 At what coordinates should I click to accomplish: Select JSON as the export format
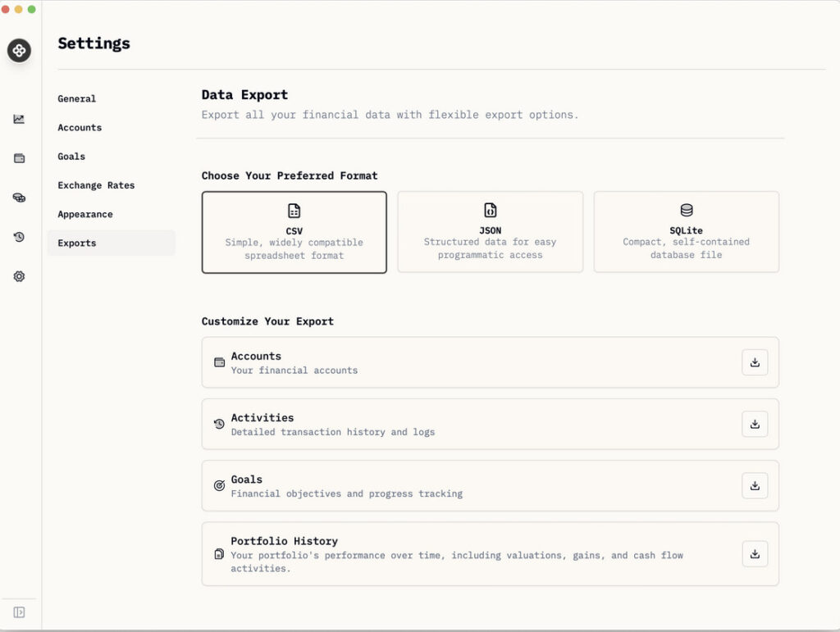(490, 232)
